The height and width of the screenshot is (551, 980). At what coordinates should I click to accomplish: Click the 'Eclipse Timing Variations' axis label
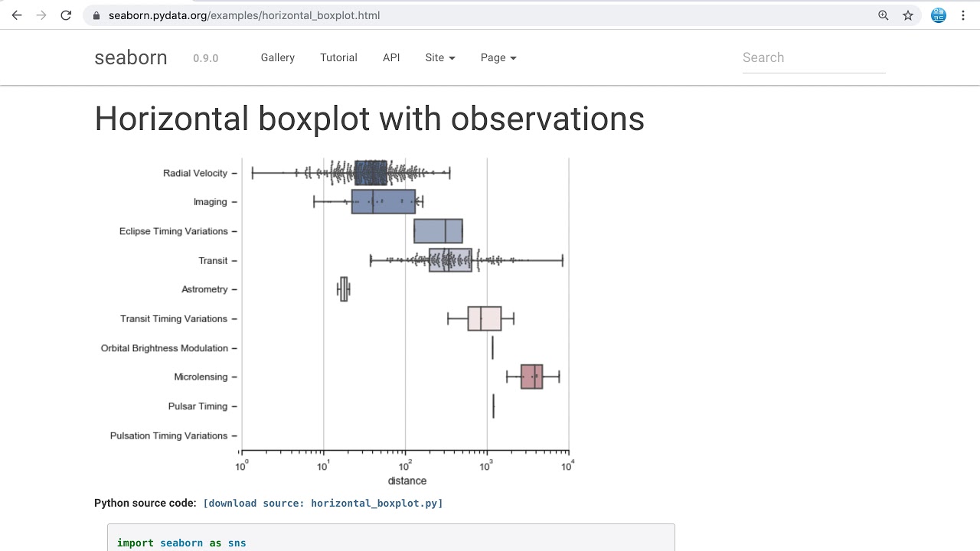pyautogui.click(x=174, y=231)
